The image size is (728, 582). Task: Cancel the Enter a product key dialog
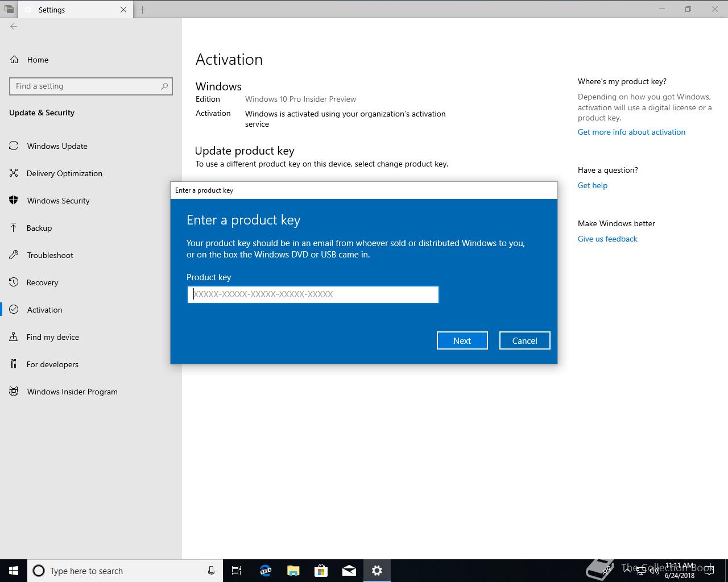tap(524, 340)
